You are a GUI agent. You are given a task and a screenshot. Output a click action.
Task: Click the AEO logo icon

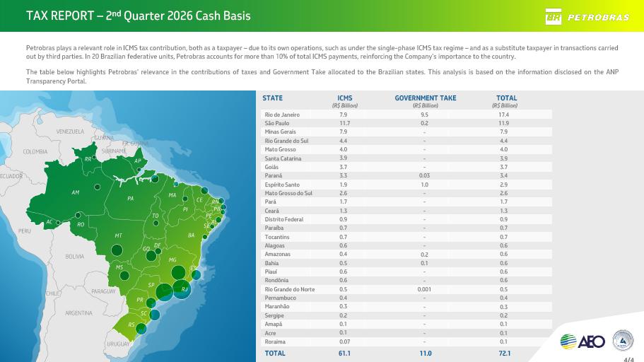[582, 341]
